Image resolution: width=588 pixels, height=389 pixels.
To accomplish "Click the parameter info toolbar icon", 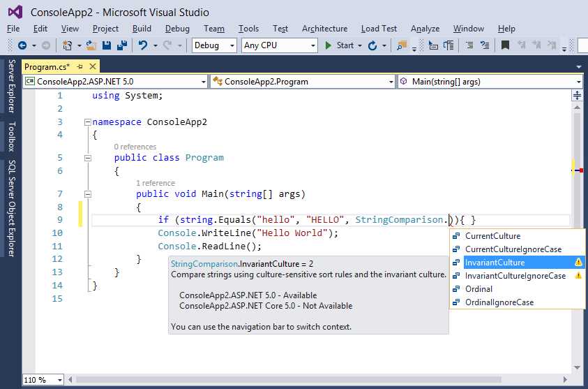I will coord(448,45).
